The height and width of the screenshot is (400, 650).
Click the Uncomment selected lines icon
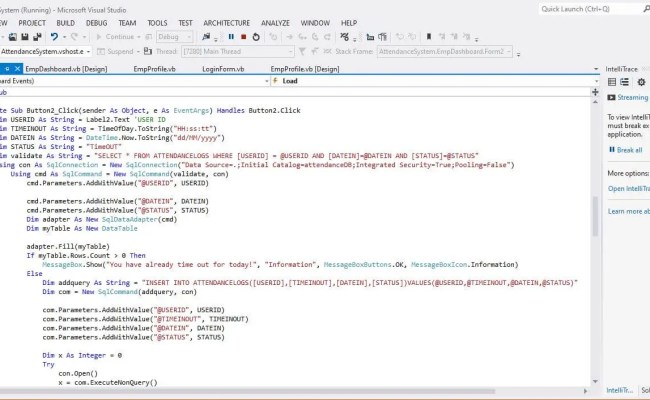click(x=412, y=37)
